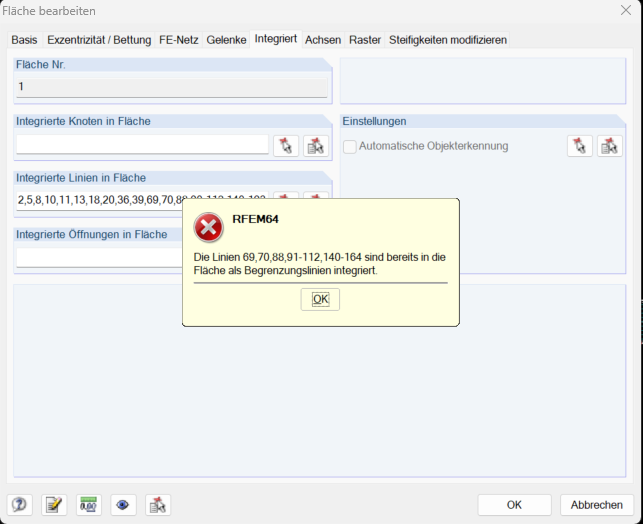Select integrated nodes from list icon
Image resolution: width=643 pixels, height=524 pixels.
coord(316,146)
